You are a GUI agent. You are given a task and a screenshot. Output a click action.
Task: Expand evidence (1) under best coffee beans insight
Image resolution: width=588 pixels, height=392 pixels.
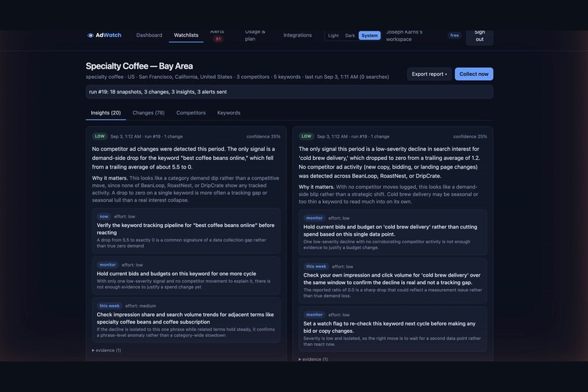pos(107,350)
